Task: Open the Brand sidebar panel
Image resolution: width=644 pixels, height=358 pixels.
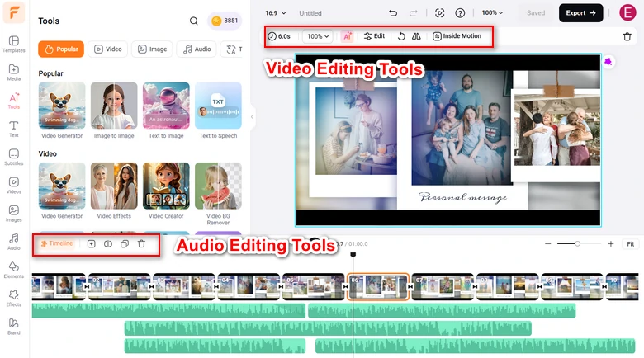Action: (x=14, y=327)
